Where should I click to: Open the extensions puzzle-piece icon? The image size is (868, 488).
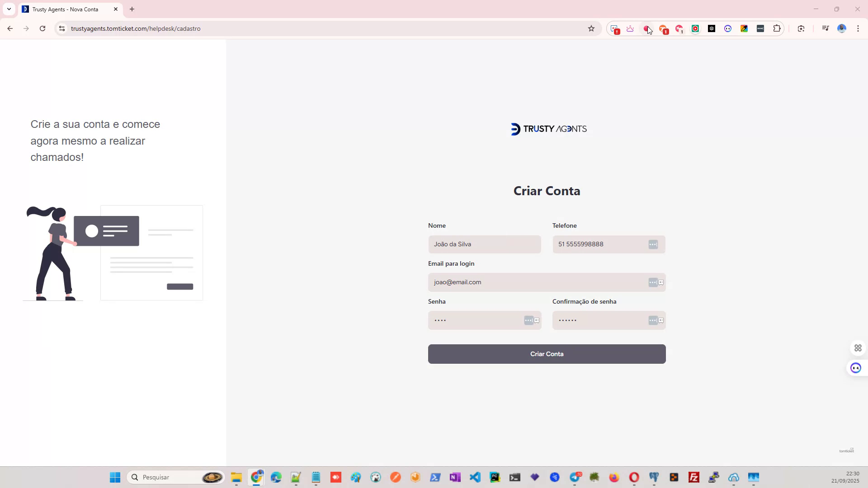777,28
